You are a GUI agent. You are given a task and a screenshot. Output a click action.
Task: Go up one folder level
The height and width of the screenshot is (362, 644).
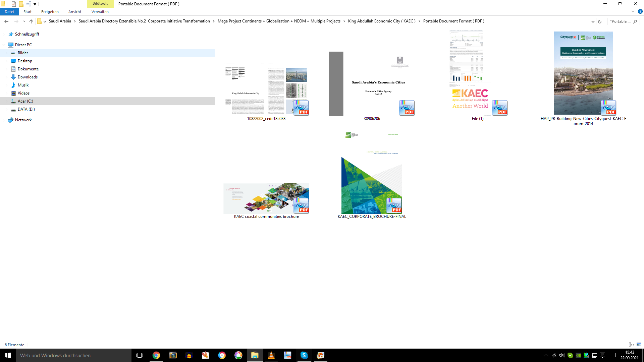tap(31, 21)
